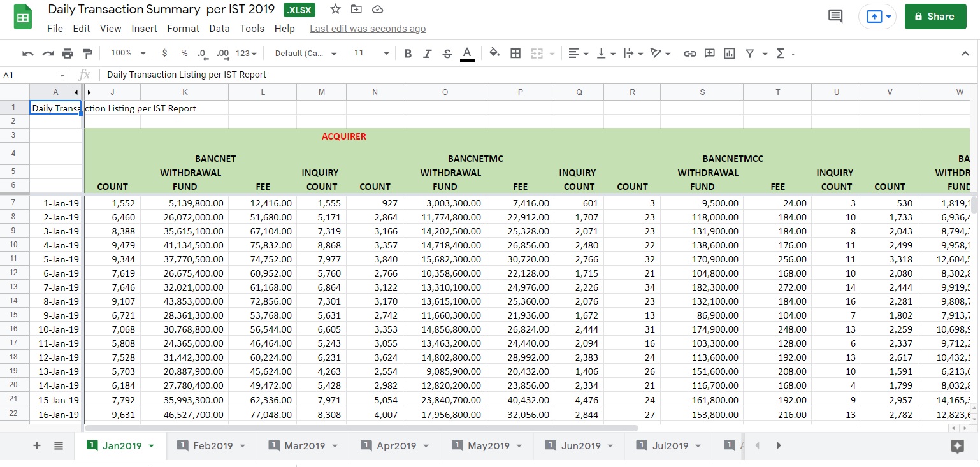Open the fill color picker

494,54
